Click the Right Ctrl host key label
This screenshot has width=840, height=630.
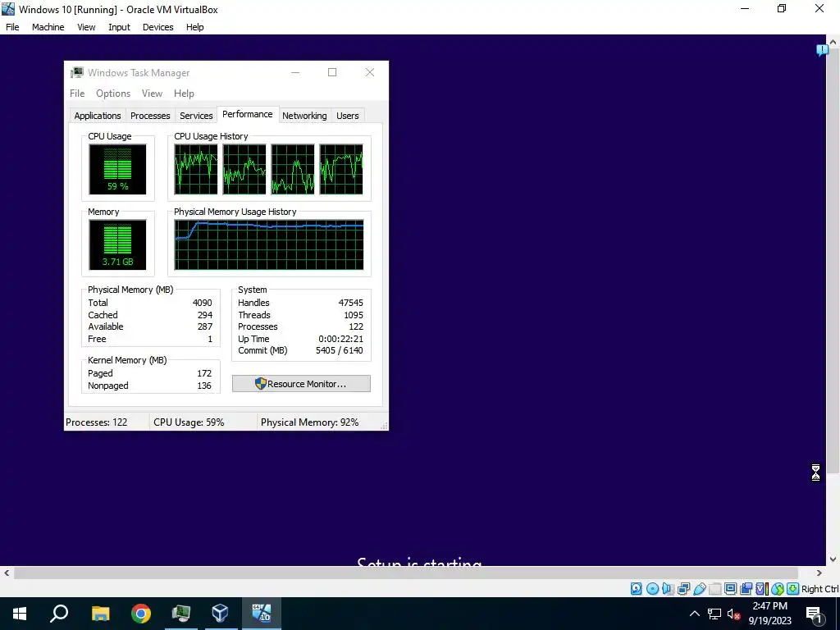[x=819, y=589]
